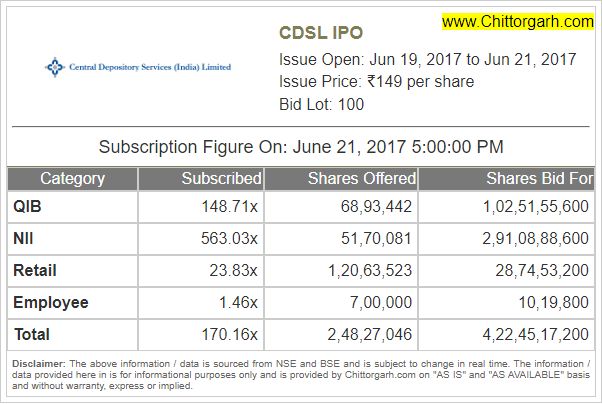Click the QIB subscribed value 148.71x

(x=229, y=208)
